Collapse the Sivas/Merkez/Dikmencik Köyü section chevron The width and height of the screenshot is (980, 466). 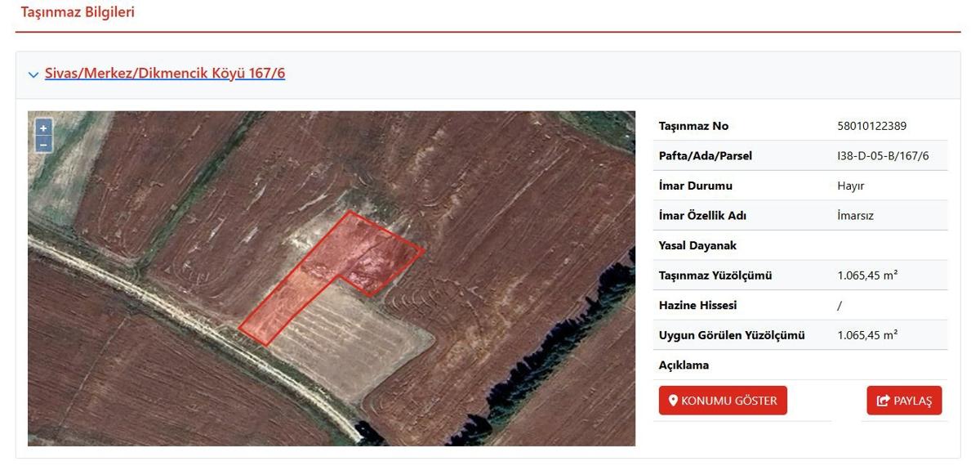[x=33, y=74]
